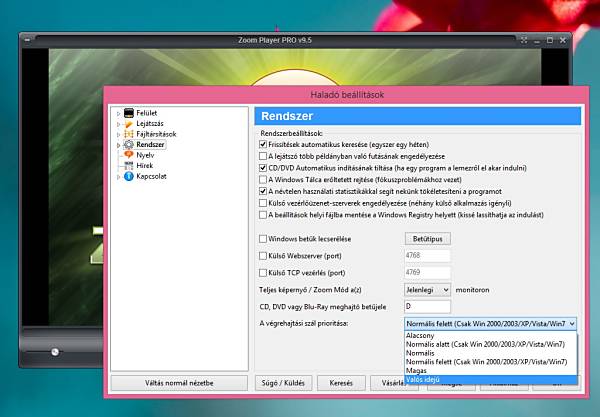This screenshot has width=600, height=417.
Task: Choose 'Magas' priority option
Action: [491, 371]
